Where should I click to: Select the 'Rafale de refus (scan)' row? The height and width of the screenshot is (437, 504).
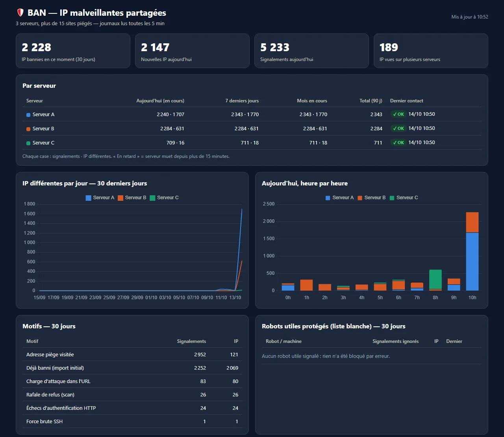[132, 394]
